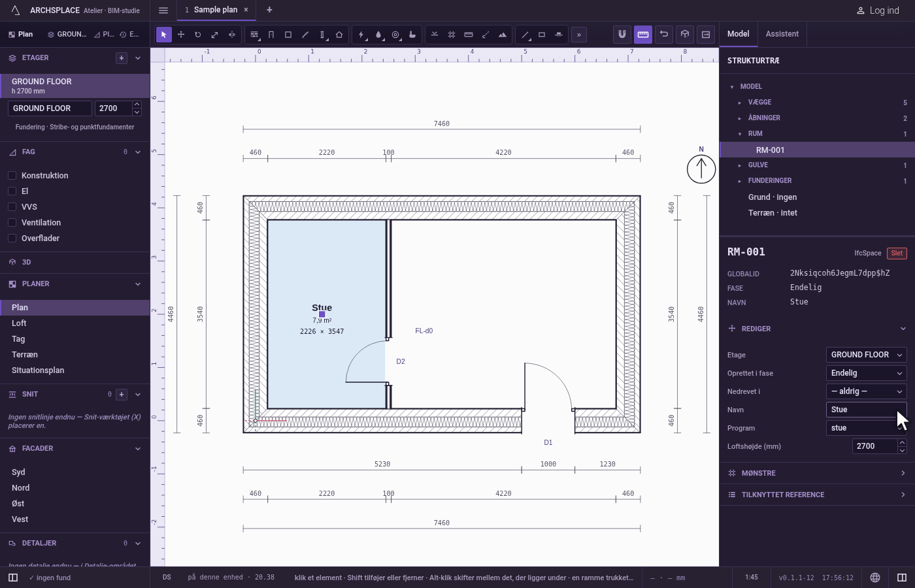The image size is (915, 588).
Task: Open the Model tab
Action: (739, 34)
